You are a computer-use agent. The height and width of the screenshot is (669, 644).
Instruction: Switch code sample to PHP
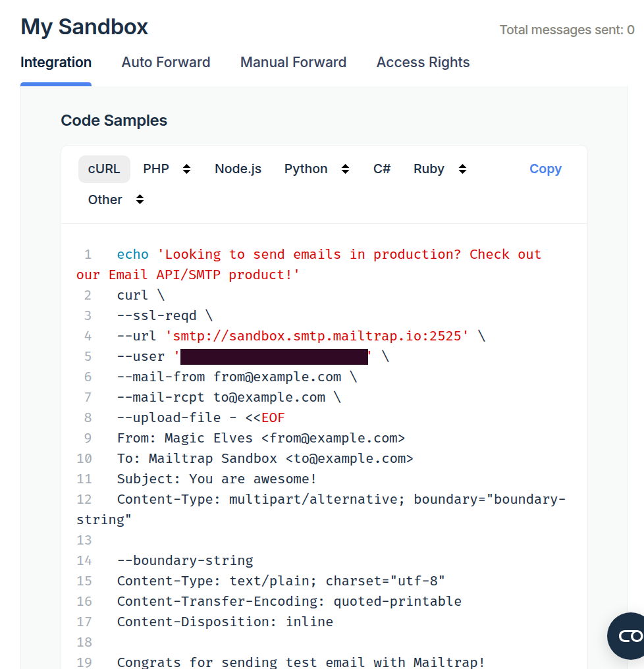[155, 169]
